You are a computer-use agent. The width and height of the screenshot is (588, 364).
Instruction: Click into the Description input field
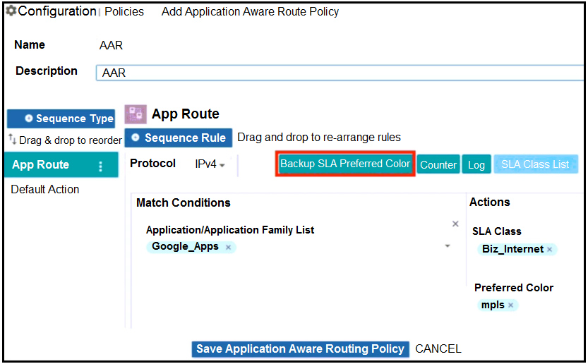point(339,73)
